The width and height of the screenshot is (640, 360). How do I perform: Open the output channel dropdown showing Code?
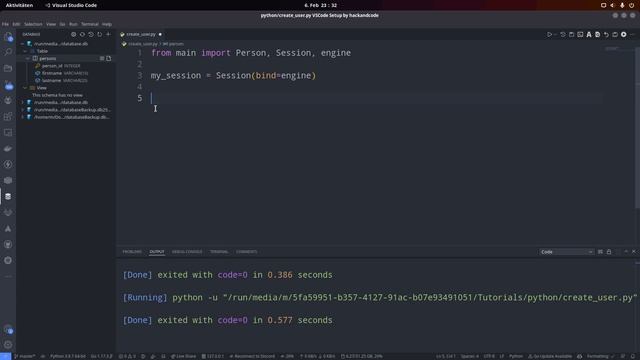click(x=567, y=252)
